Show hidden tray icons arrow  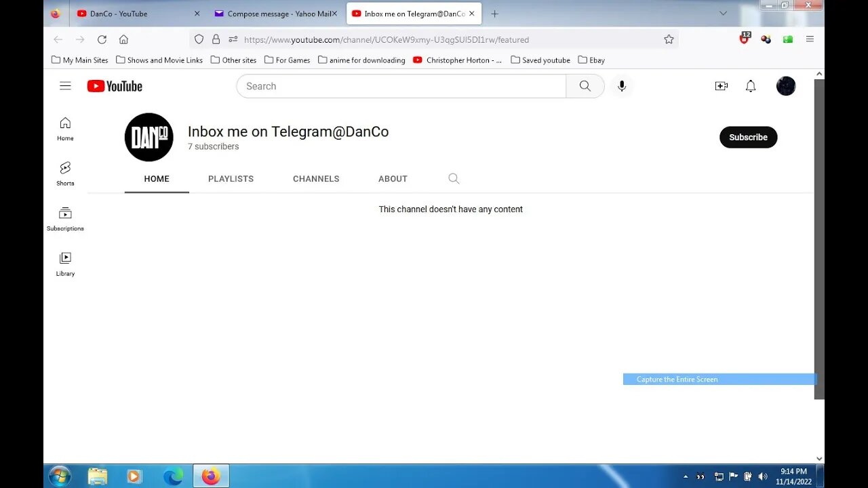pyautogui.click(x=686, y=476)
